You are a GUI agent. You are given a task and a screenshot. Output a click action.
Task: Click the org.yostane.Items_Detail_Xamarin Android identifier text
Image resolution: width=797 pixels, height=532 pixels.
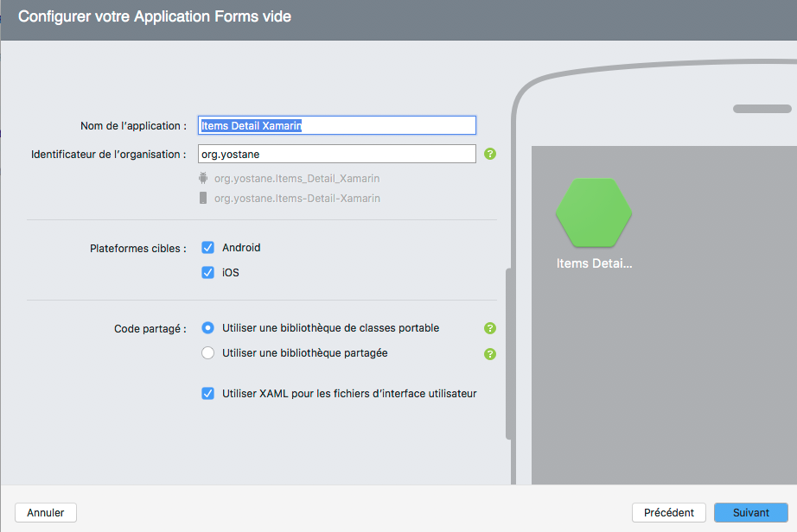point(296,179)
